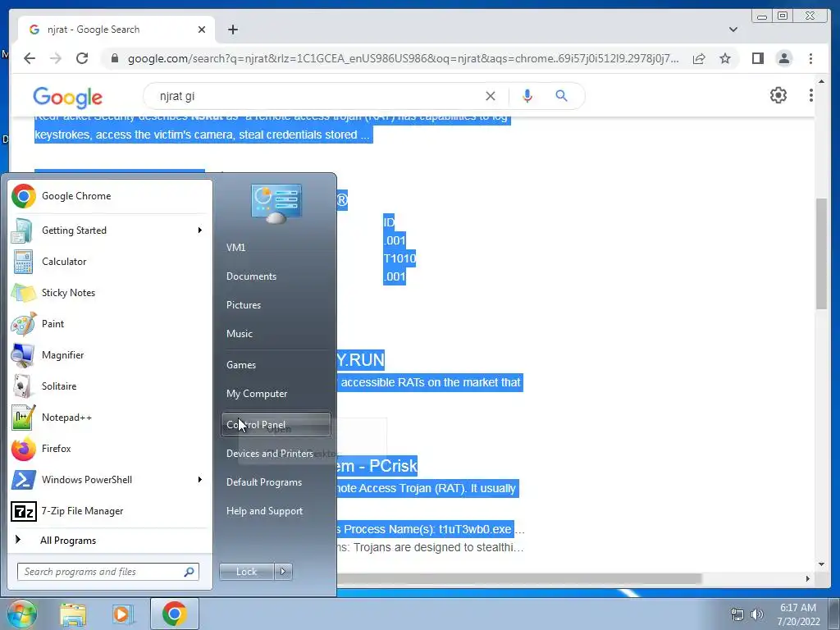Expand Getting Started submenu arrow
The width and height of the screenshot is (840, 630).
click(x=200, y=231)
